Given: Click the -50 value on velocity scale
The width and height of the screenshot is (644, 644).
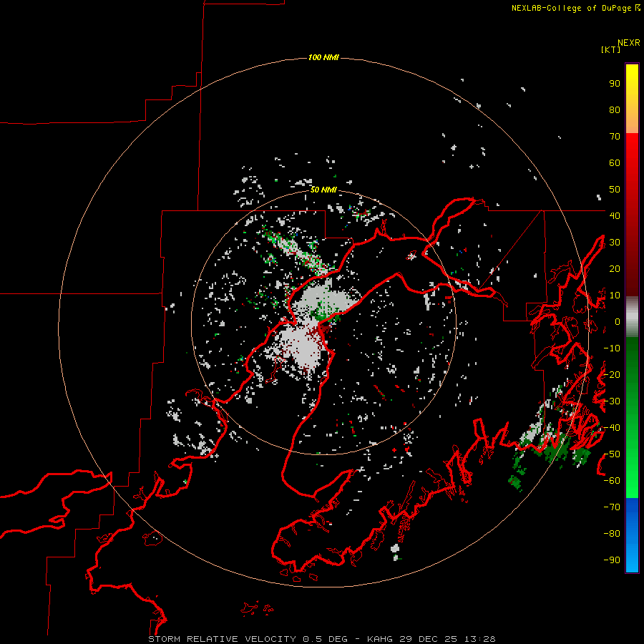Looking at the screenshot, I should [x=612, y=454].
